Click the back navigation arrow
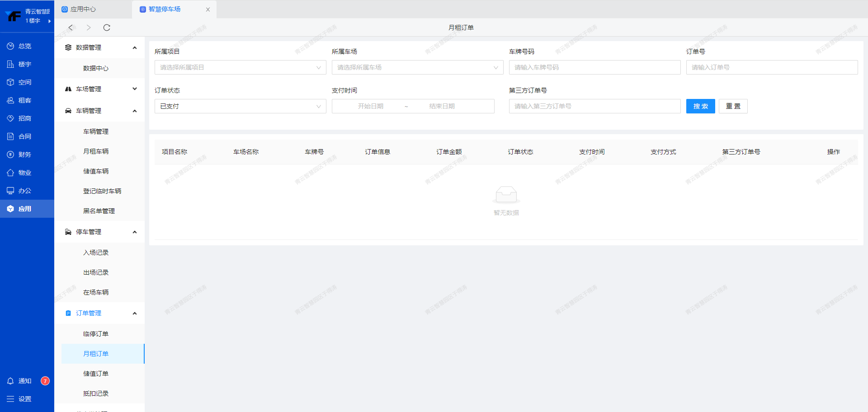 (71, 28)
